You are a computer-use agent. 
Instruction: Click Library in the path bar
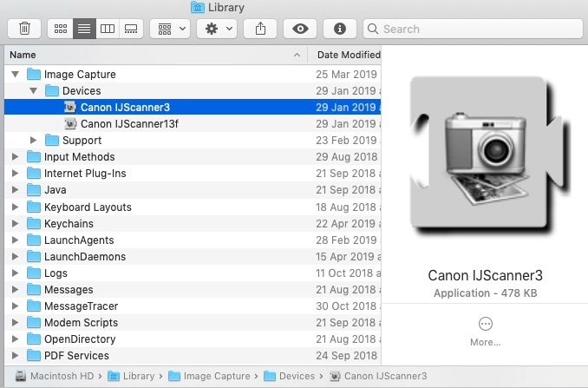click(x=131, y=376)
